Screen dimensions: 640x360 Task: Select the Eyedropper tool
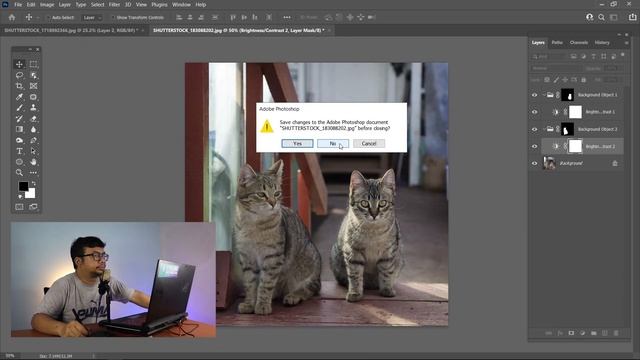[x=19, y=97]
